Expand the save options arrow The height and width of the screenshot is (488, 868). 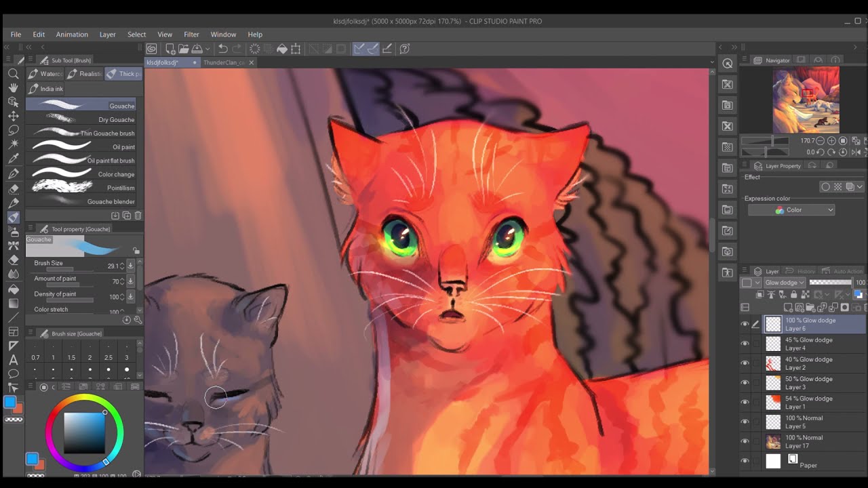(x=207, y=49)
